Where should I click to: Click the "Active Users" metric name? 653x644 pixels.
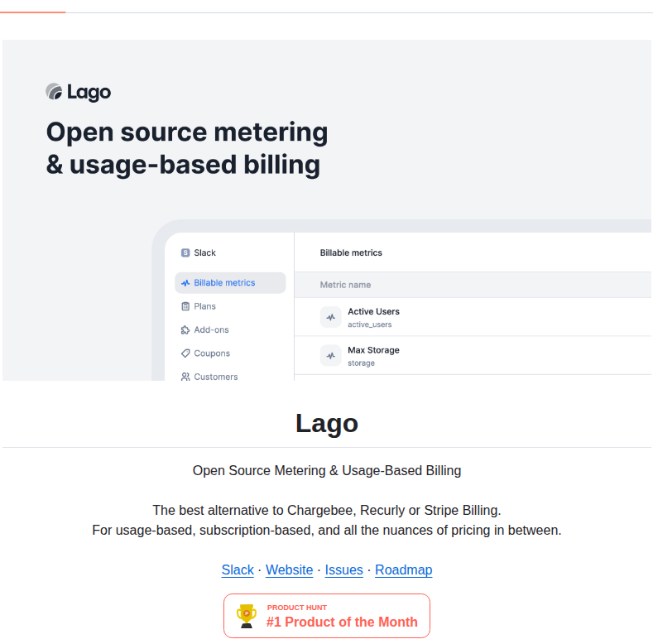click(x=373, y=311)
